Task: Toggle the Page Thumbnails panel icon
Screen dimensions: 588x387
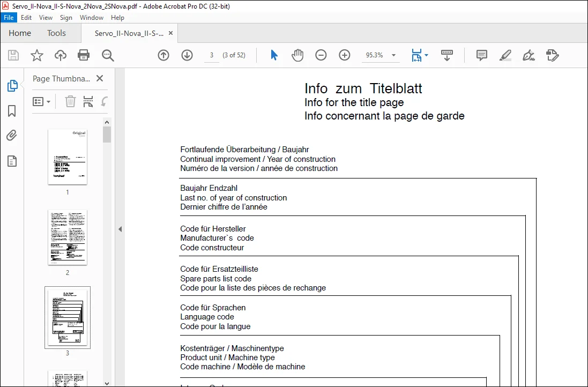Action: (x=12, y=86)
